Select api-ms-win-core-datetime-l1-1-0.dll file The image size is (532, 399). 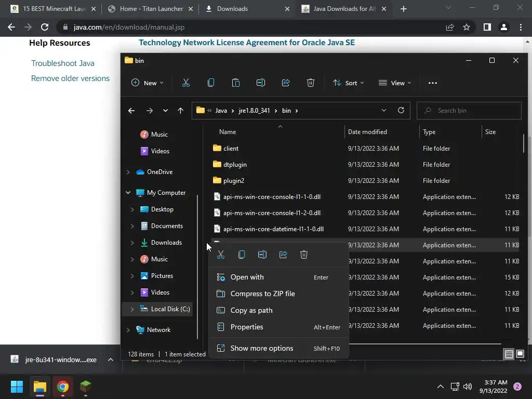[365, 229]
